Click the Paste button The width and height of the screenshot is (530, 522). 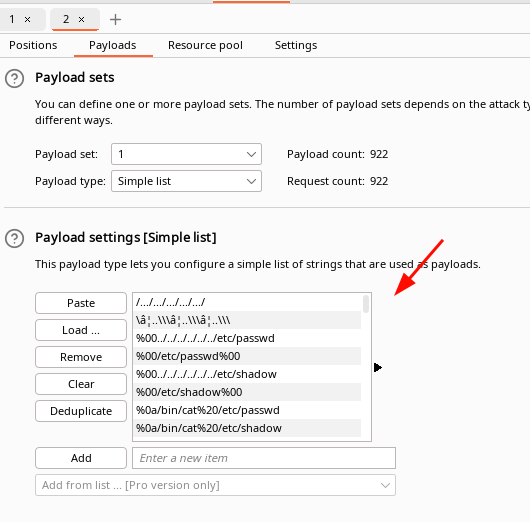tap(81, 303)
